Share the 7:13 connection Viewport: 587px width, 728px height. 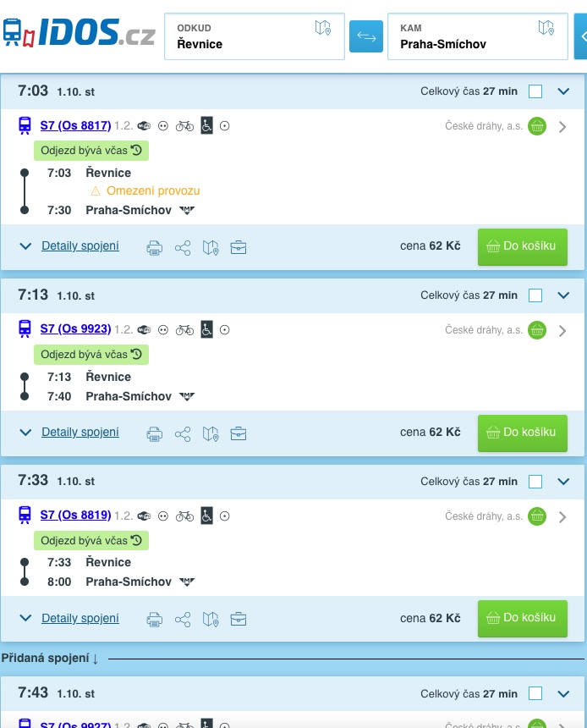tap(182, 433)
